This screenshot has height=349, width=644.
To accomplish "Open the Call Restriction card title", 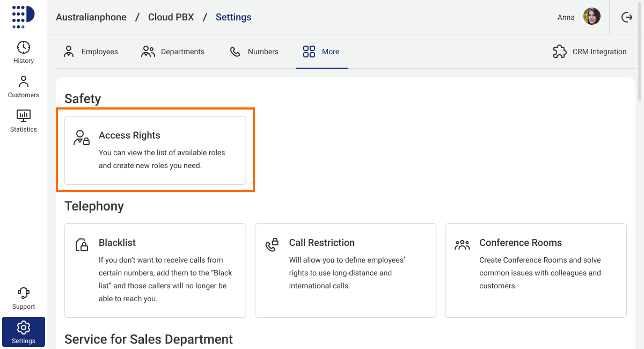I will [x=322, y=243].
